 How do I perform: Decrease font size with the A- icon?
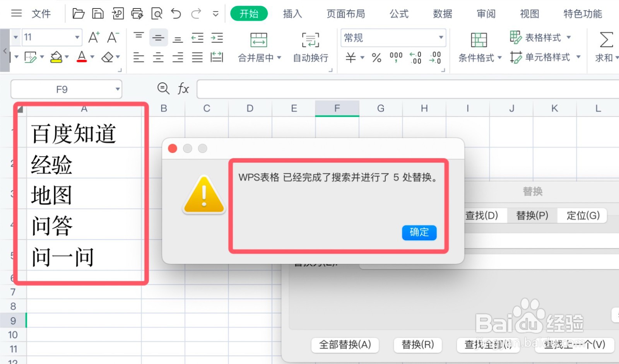pyautogui.click(x=113, y=37)
